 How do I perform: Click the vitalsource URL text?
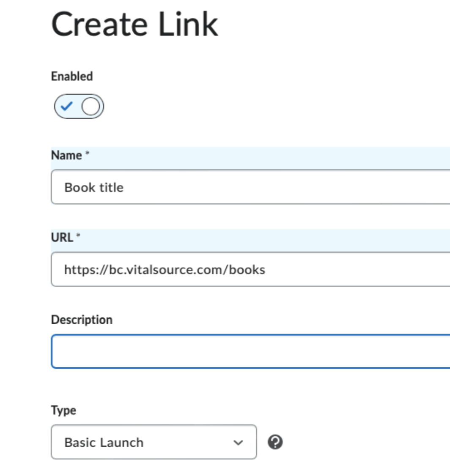click(x=165, y=270)
